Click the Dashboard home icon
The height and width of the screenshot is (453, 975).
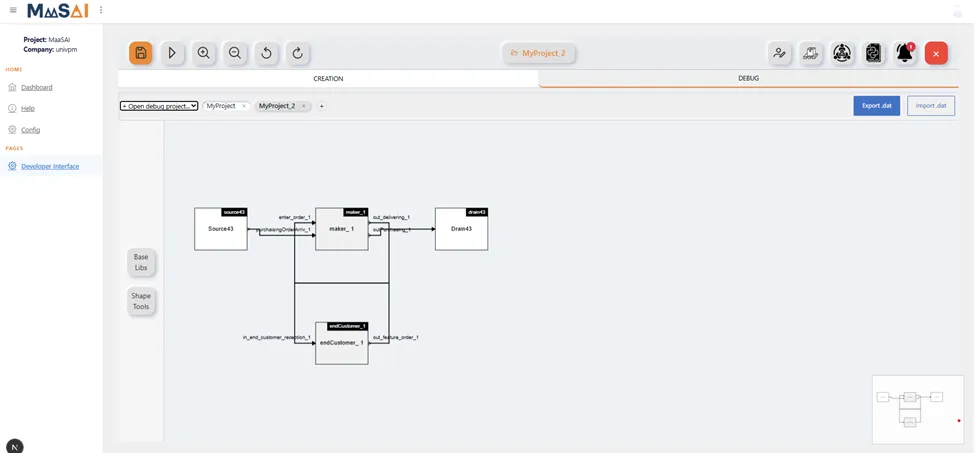pyautogui.click(x=12, y=87)
